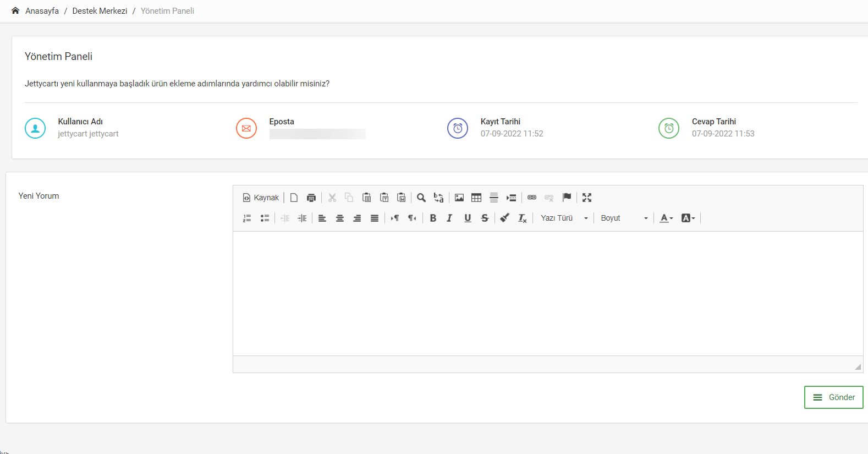Maximize the editor with fullscreen icon
This screenshot has height=454, width=868.
[x=587, y=198]
